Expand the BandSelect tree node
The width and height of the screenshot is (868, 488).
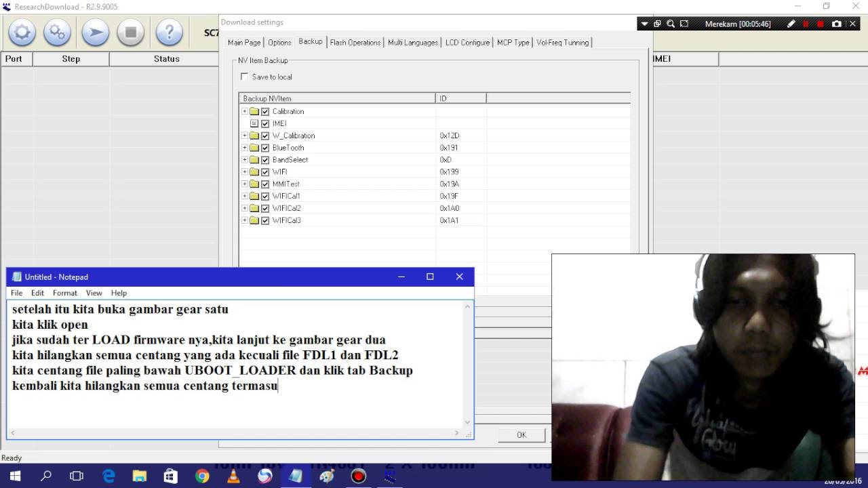pos(245,160)
